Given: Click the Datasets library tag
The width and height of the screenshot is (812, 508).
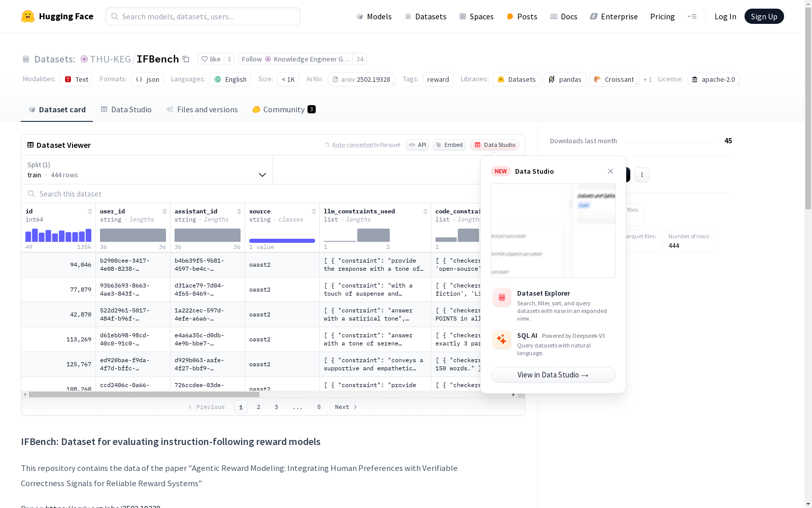Looking at the screenshot, I should 517,79.
